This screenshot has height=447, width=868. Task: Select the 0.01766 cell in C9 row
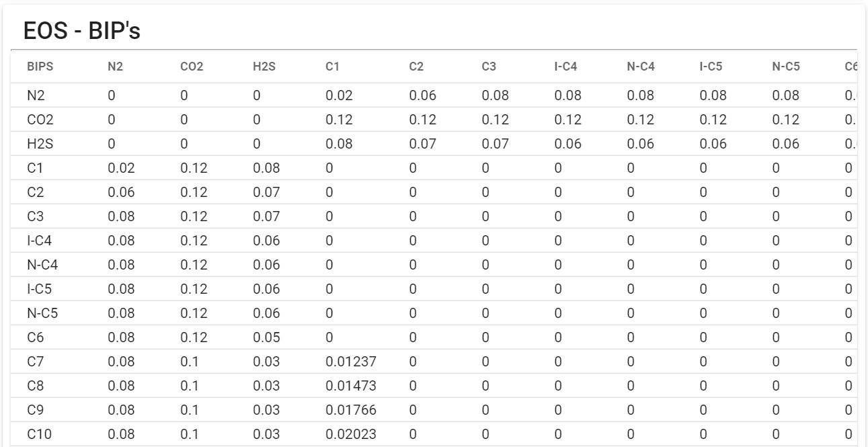(x=351, y=410)
